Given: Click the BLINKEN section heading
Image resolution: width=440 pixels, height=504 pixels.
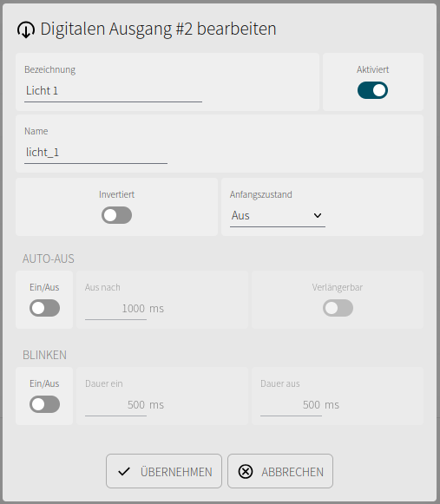Looking at the screenshot, I should point(44,355).
